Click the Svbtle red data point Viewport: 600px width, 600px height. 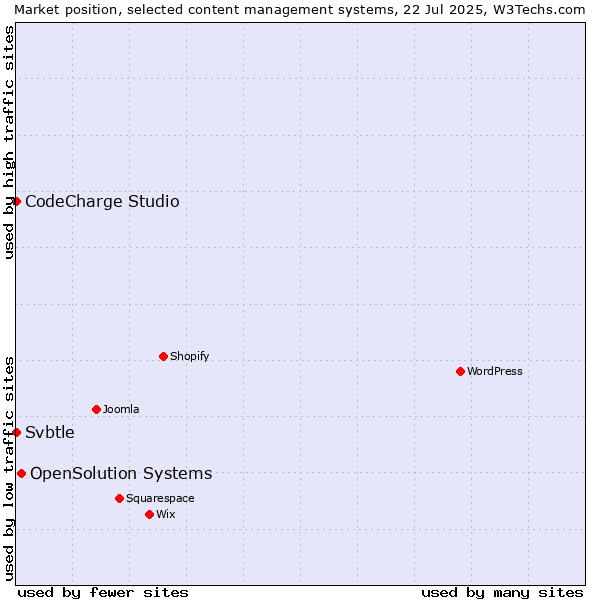[16, 432]
